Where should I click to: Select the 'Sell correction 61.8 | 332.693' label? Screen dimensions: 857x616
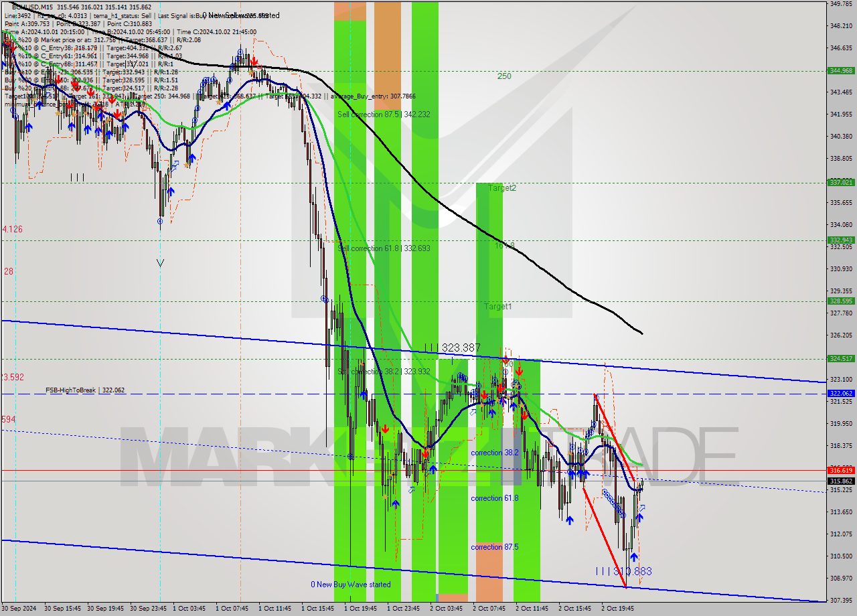point(384,248)
